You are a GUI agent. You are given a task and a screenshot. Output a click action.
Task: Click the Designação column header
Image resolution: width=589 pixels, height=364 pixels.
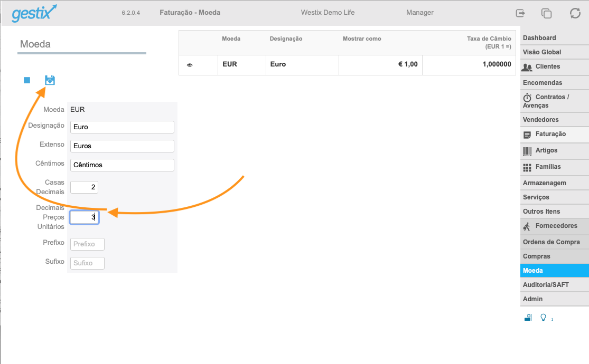click(x=286, y=39)
